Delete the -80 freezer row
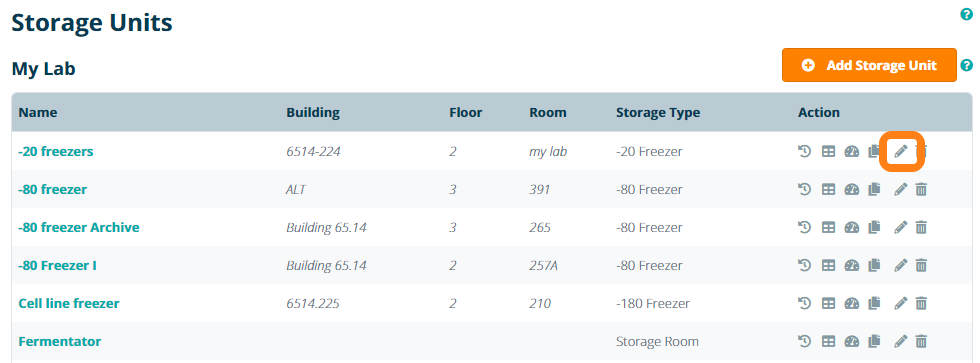This screenshot has width=980, height=363. click(921, 189)
